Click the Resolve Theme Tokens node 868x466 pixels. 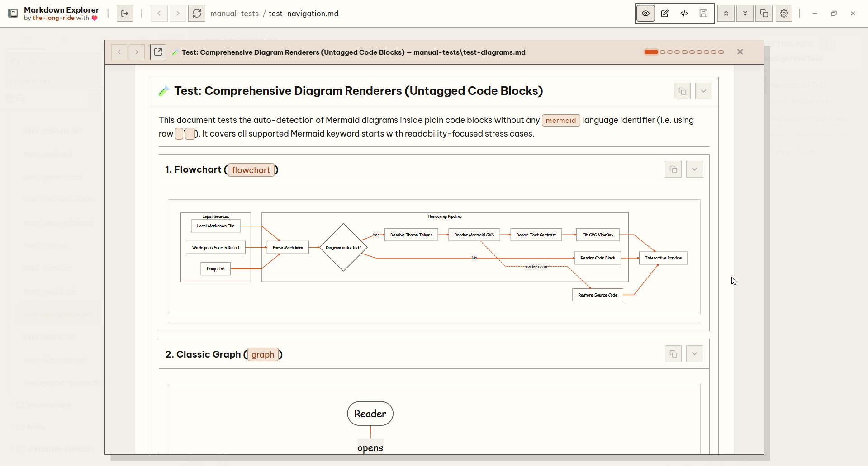pos(411,235)
